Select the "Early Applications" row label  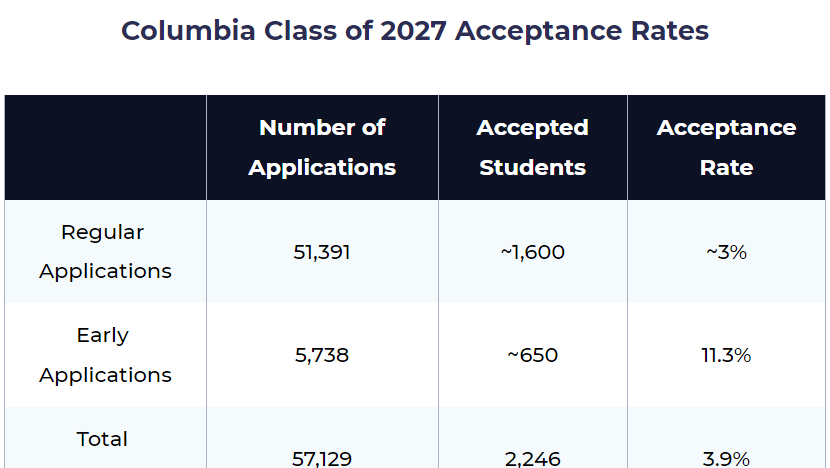105,355
